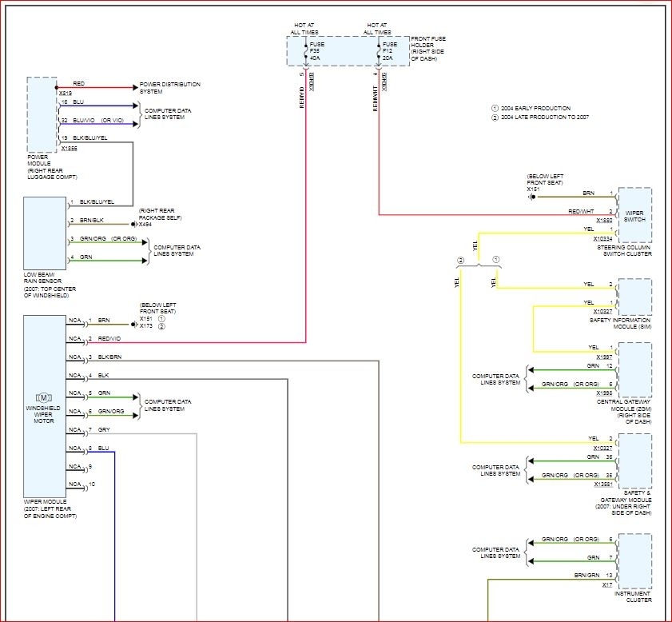Click the Power Distribution System label

click(169, 87)
